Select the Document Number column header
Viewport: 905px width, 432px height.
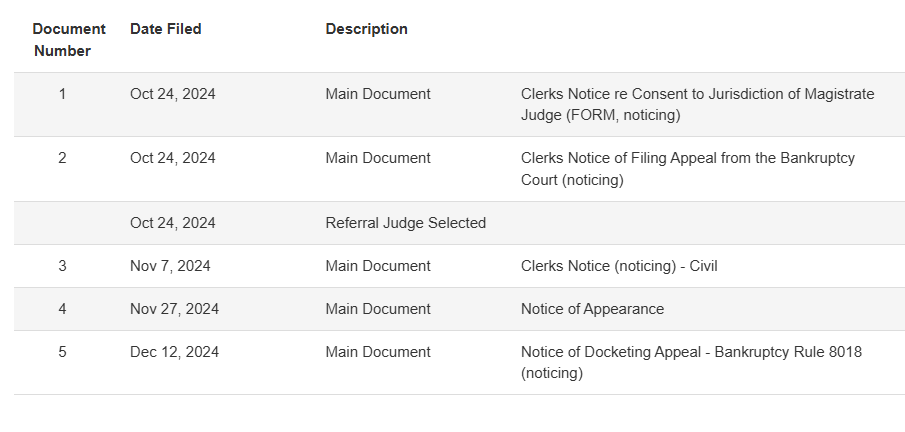(x=69, y=40)
